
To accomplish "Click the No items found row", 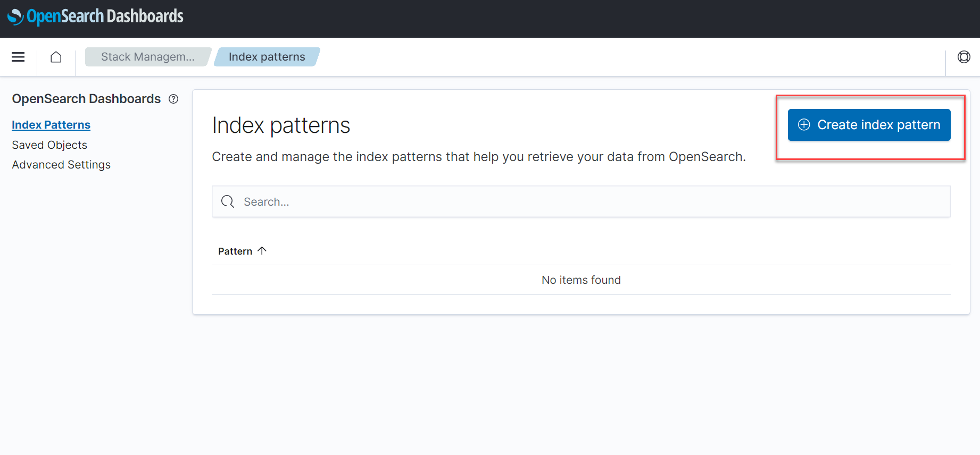I will pyautogui.click(x=581, y=280).
